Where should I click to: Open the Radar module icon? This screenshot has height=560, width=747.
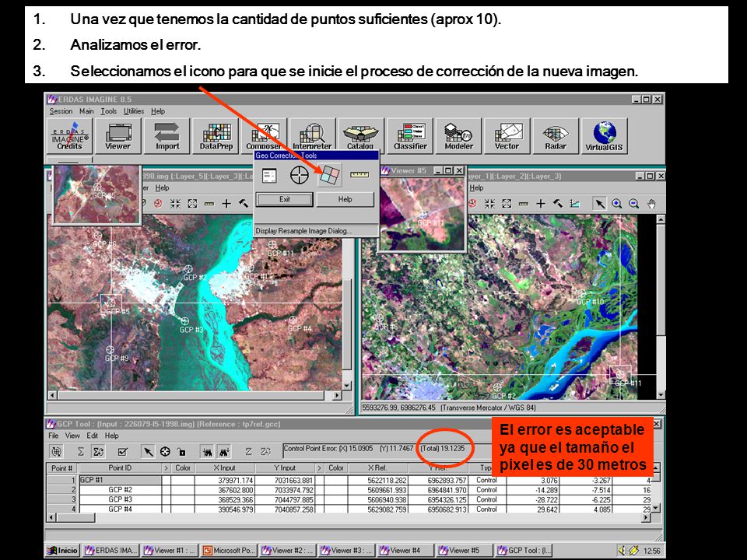[x=556, y=135]
